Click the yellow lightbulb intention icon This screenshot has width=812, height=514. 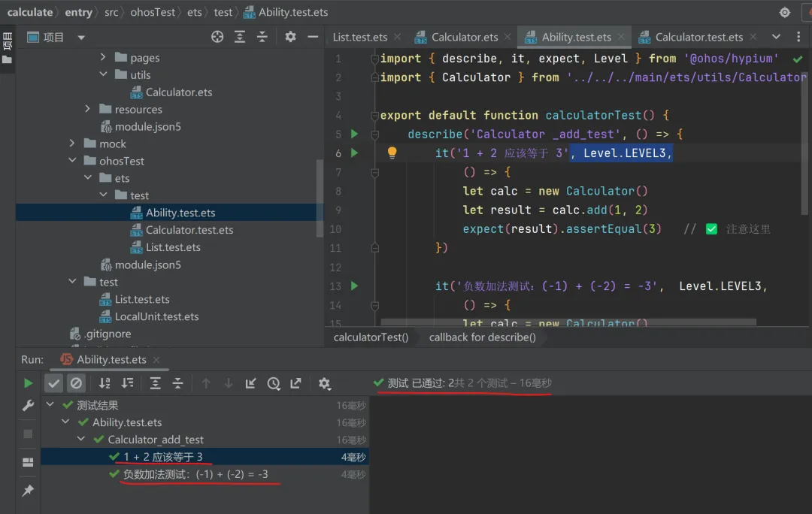tap(392, 153)
